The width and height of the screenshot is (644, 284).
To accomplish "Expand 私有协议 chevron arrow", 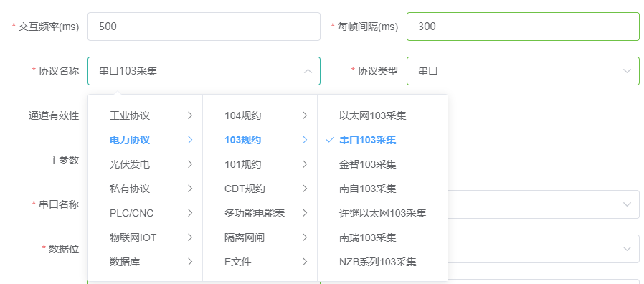I will tap(190, 189).
